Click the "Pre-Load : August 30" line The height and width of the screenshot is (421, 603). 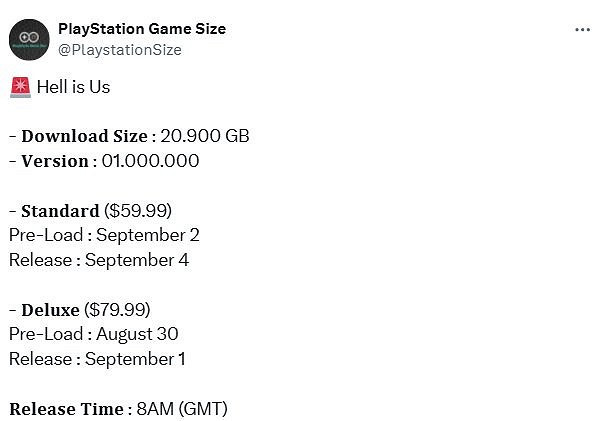[94, 334]
